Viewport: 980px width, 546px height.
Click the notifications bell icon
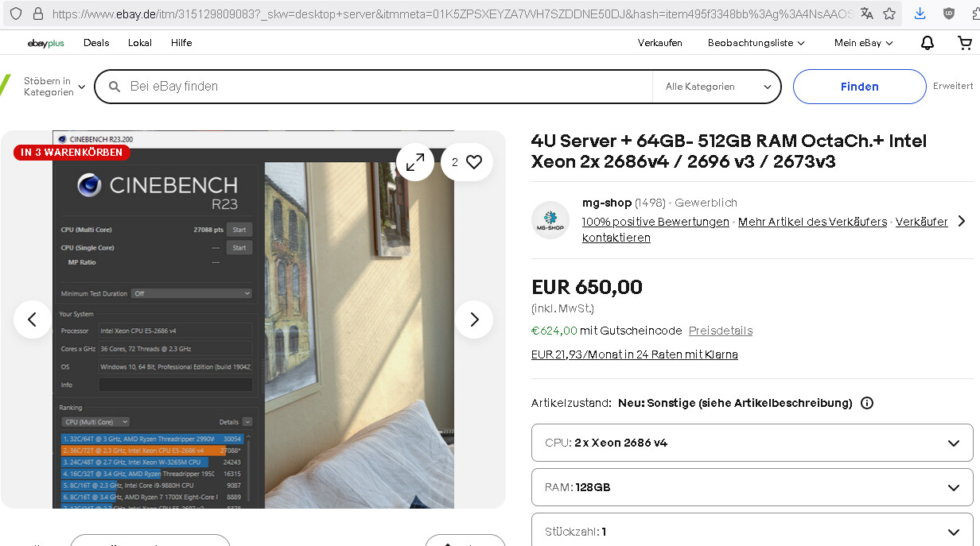coord(927,43)
